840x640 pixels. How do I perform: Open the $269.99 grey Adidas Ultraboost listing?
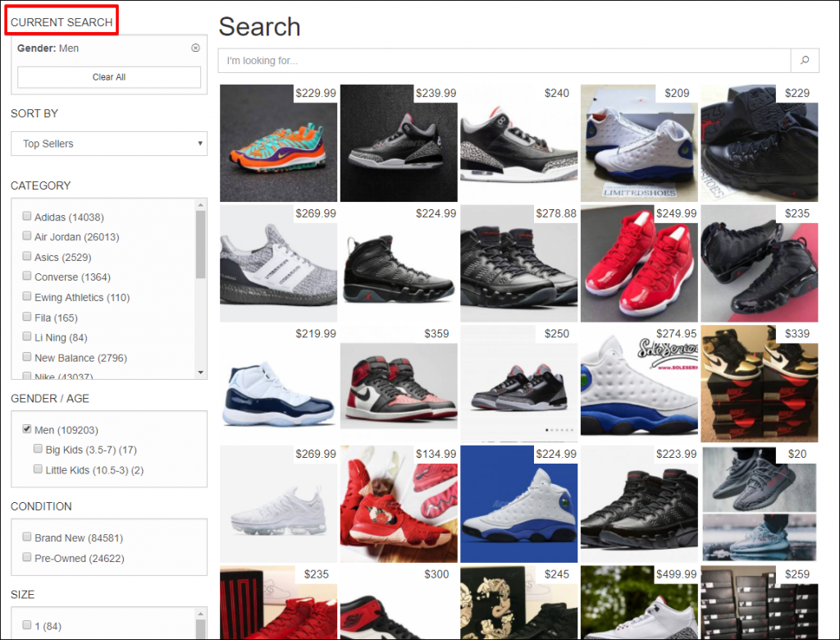tap(279, 263)
